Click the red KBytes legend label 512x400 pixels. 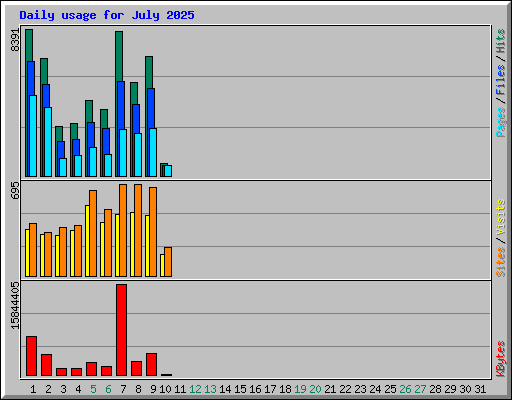click(x=500, y=359)
